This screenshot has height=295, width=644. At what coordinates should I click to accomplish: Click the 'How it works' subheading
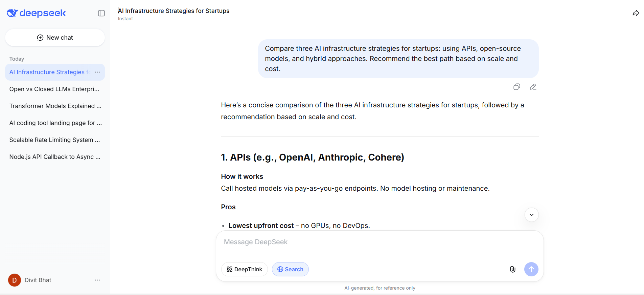(x=242, y=176)
